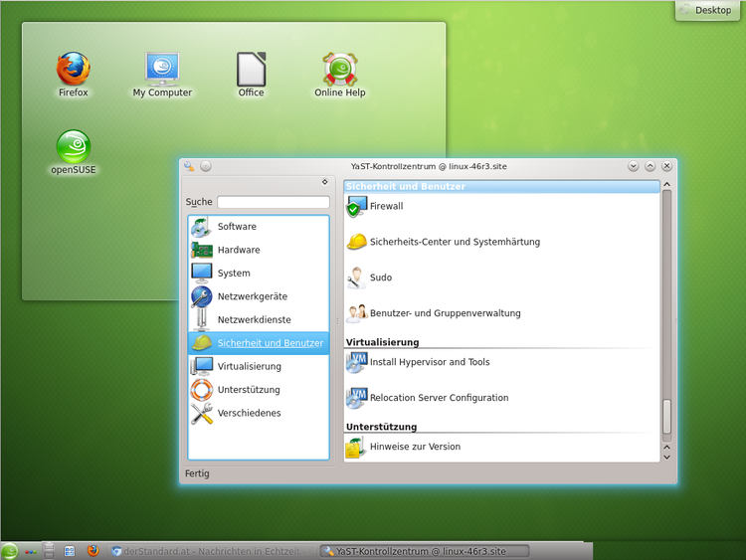Viewport: 746px width, 560px height.
Task: Open the openSUSE start menu launcher
Action: coord(10,551)
